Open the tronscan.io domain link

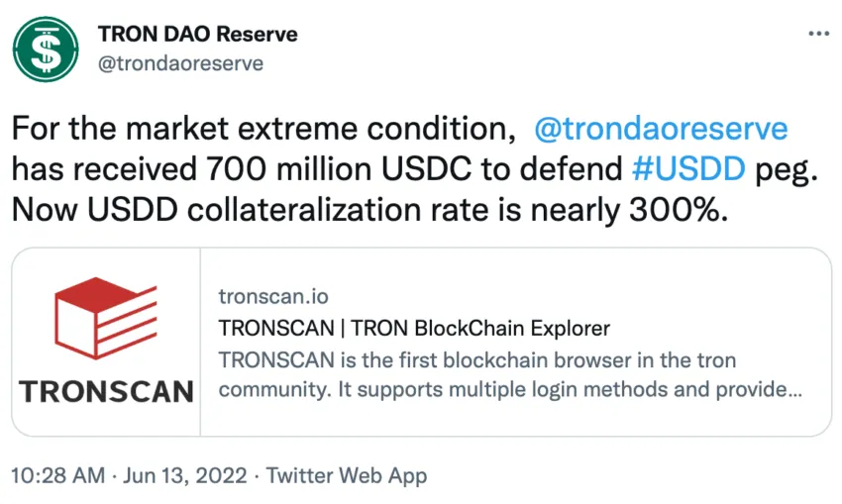point(273,296)
